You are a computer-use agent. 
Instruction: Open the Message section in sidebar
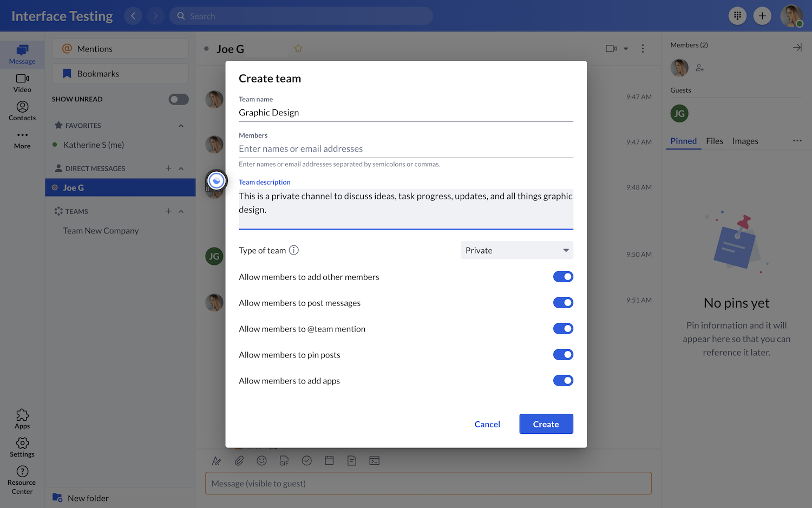pyautogui.click(x=22, y=55)
